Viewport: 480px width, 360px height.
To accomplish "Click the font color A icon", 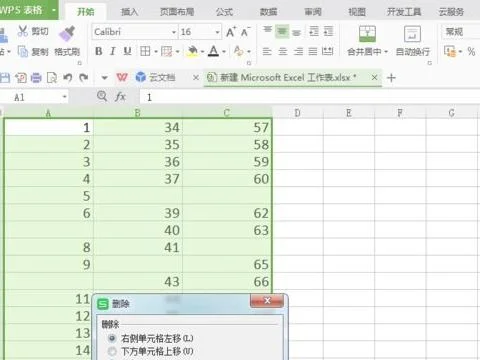I will point(214,51).
